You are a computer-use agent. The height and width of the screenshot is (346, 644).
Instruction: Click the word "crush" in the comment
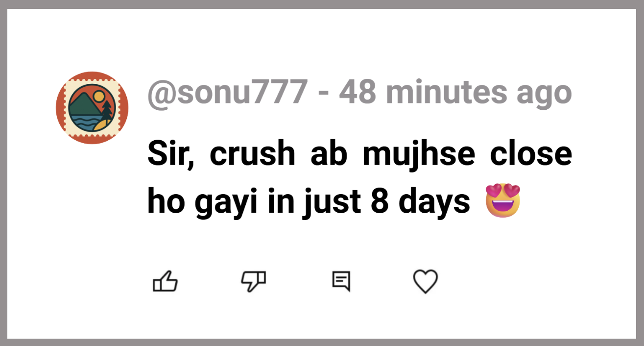pyautogui.click(x=252, y=154)
